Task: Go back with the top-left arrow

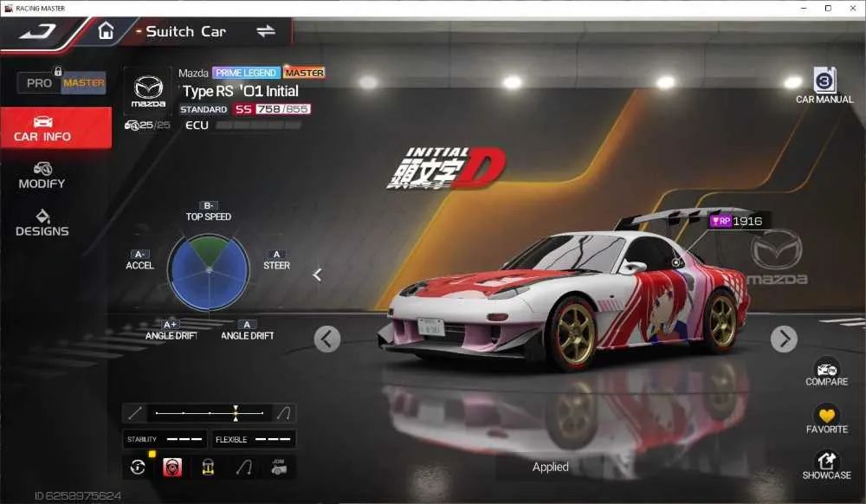Action: [x=37, y=31]
